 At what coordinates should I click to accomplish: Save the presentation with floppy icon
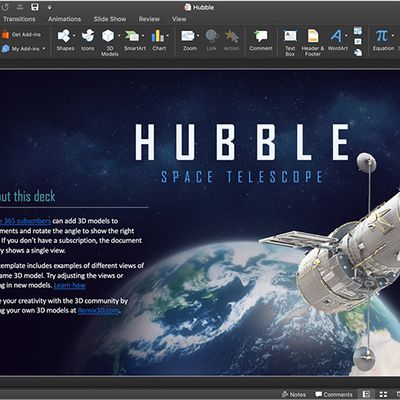(x=35, y=7)
